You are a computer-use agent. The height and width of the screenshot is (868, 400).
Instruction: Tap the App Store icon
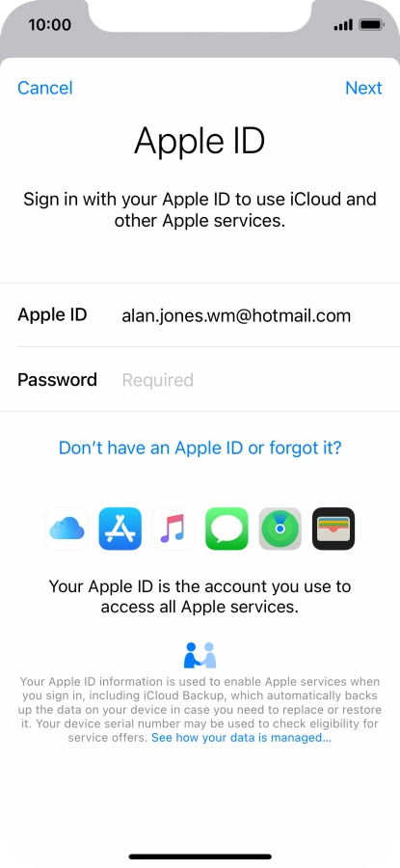tap(120, 529)
